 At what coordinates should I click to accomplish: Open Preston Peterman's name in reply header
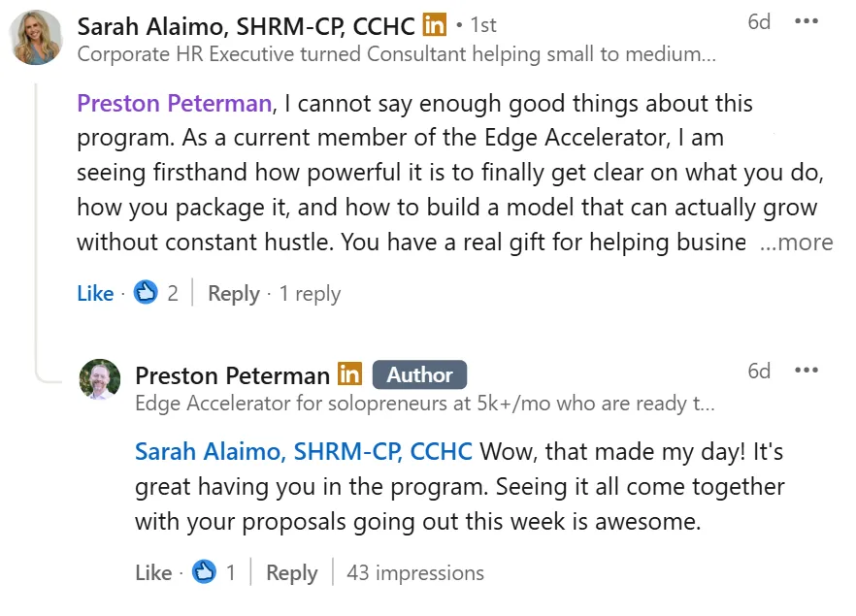[x=232, y=374]
